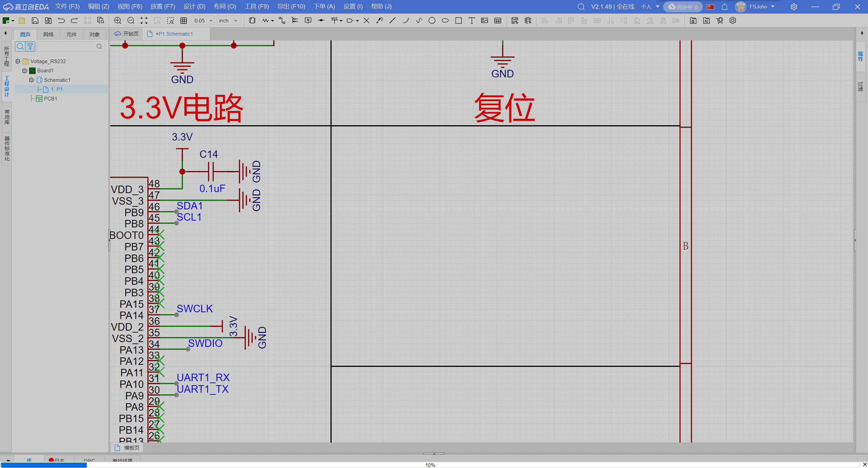This screenshot has height=468, width=868.
Task: Open the 放置 (F7) menu
Action: click(x=163, y=6)
